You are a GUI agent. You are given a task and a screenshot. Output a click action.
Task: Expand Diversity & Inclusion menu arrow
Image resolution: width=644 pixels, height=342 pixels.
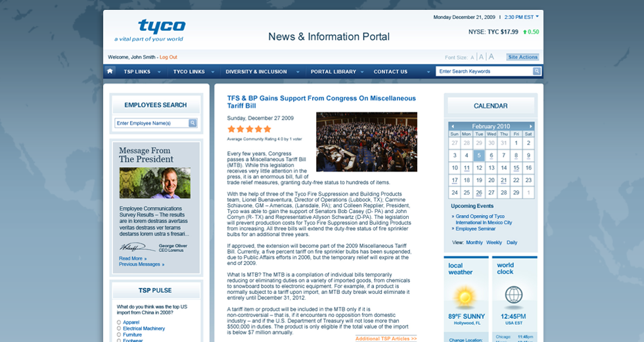pos(298,72)
